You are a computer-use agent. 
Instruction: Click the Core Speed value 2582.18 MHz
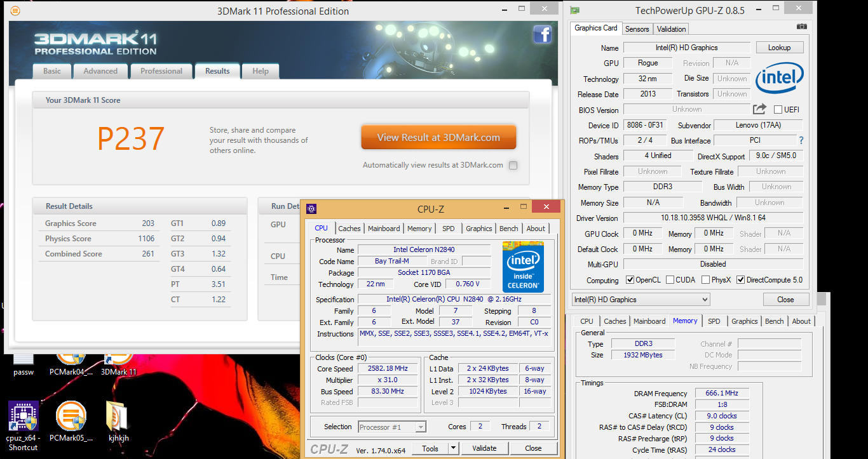pyautogui.click(x=388, y=368)
